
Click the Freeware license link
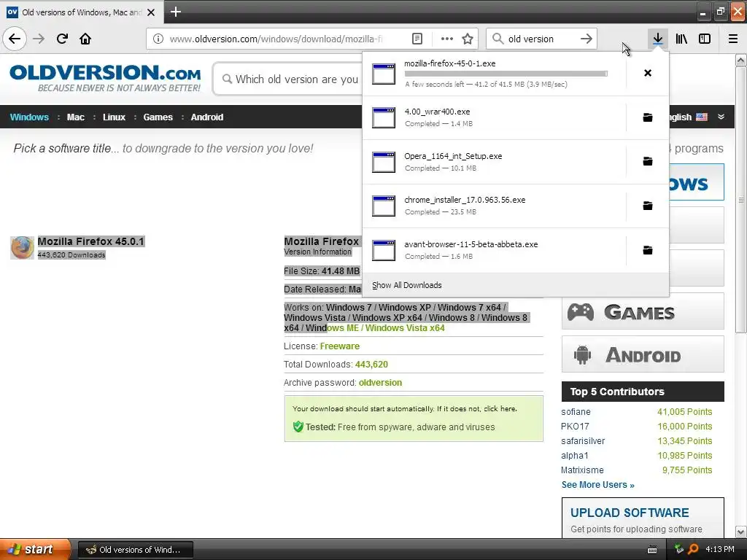coord(340,346)
